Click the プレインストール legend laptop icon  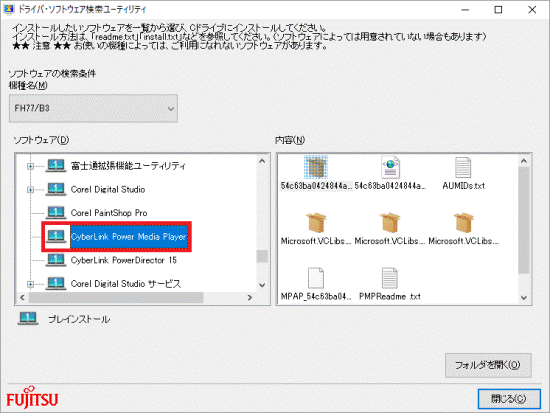(28, 318)
